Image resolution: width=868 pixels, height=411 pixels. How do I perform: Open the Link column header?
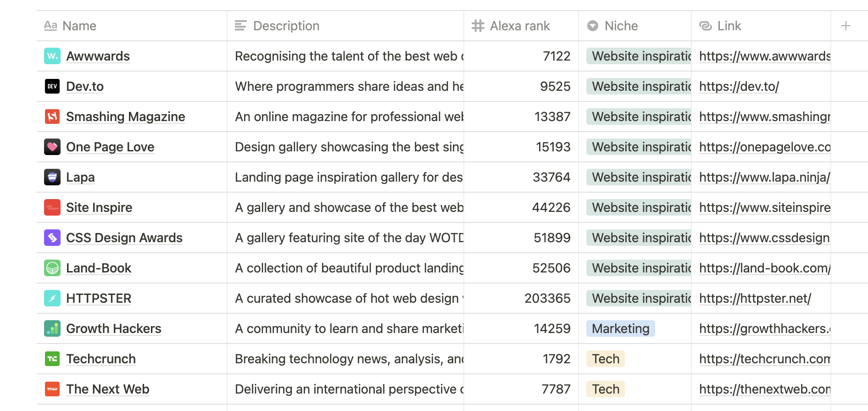pyautogui.click(x=761, y=26)
